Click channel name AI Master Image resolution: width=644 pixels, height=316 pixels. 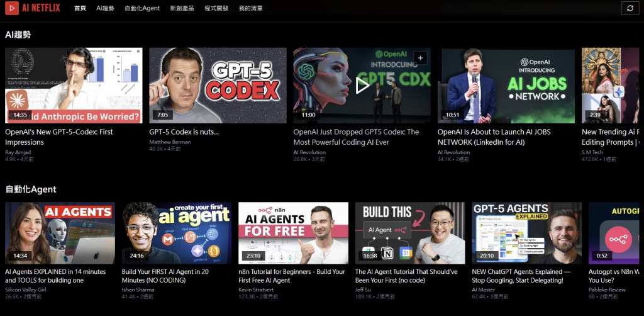483,290
